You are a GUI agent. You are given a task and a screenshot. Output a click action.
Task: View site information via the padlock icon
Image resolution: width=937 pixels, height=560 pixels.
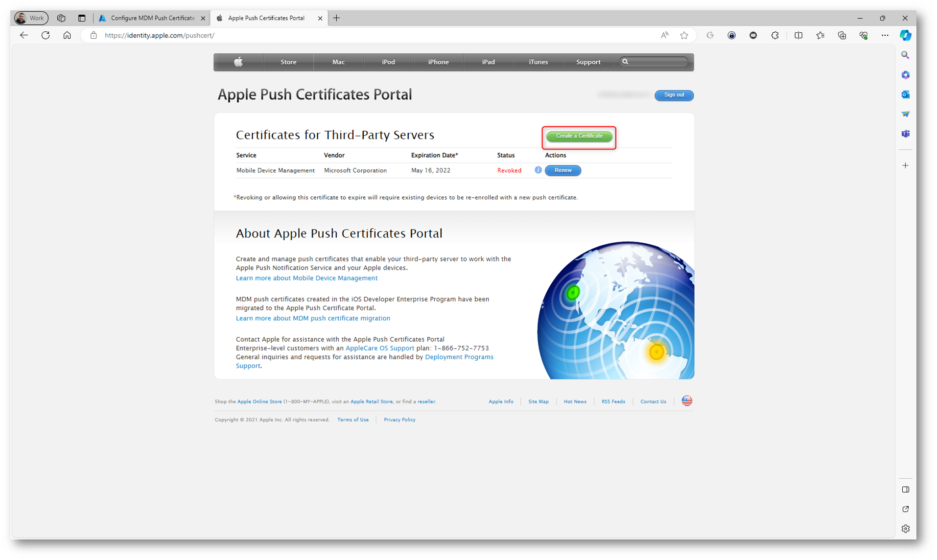tap(94, 35)
